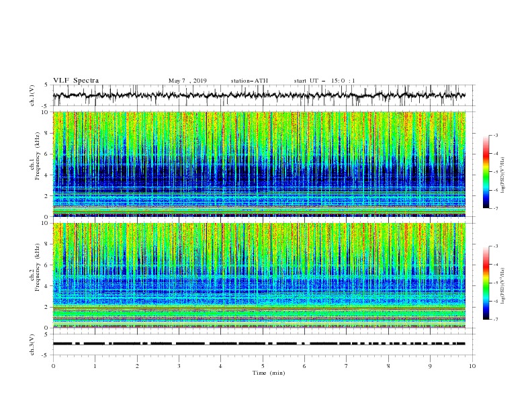Click the ch.1 spectrogram panel

click(259, 164)
